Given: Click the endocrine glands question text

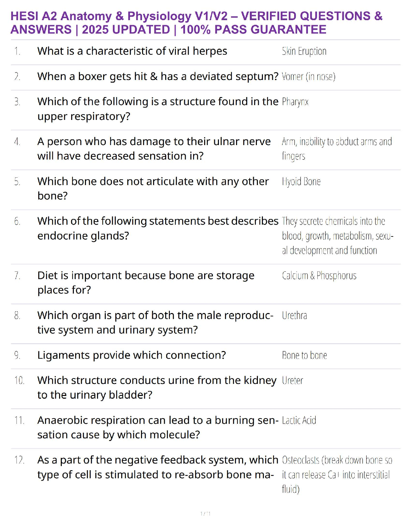Looking at the screenshot, I should pos(158,228).
